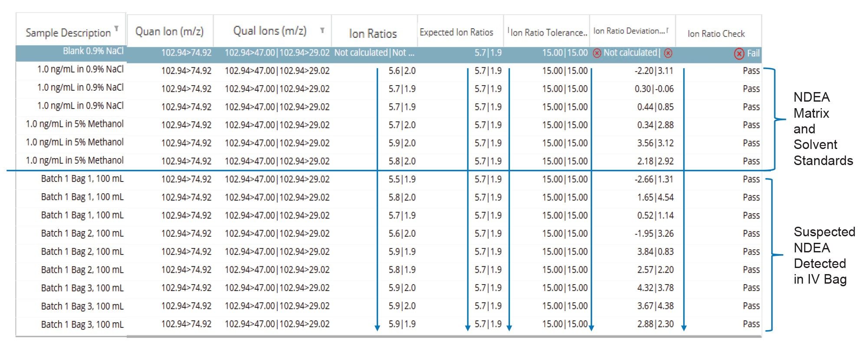Click Pass in the row with deviation 1.65|4.54
This screenshot has width=868, height=354.
751,198
